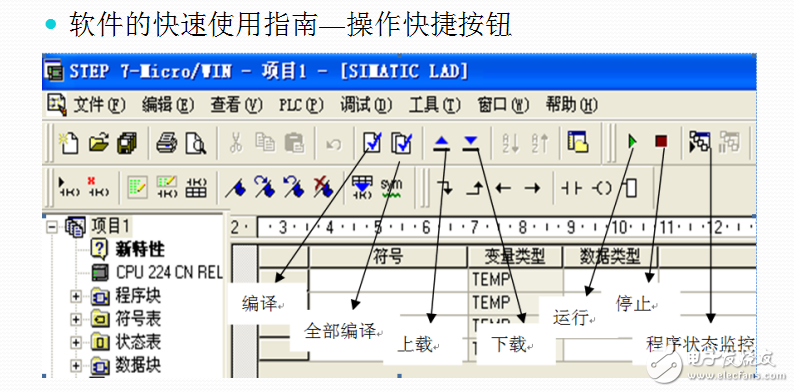Screen dimensions: 794x392
Task: Open the 调试(D) menu
Action: point(366,105)
